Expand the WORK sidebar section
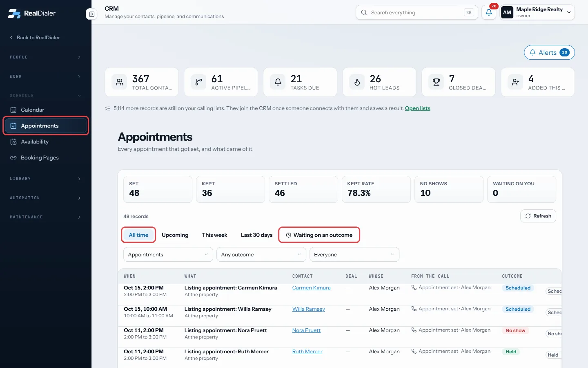Screen dimensions: 588x368 click(x=45, y=76)
